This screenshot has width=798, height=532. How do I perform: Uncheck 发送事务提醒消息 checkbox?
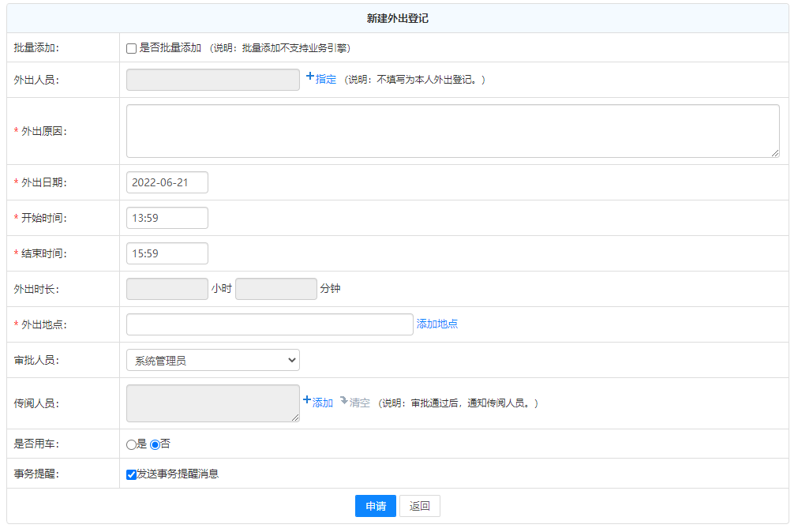(131, 474)
